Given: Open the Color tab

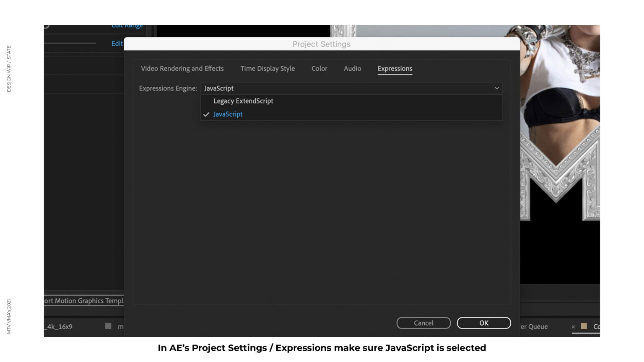Looking at the screenshot, I should [319, 68].
